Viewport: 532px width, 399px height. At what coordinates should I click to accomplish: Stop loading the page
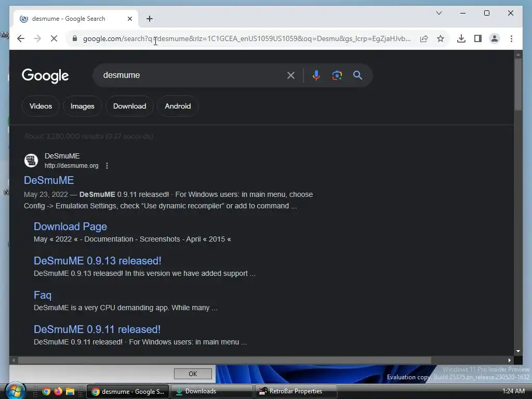coord(54,38)
